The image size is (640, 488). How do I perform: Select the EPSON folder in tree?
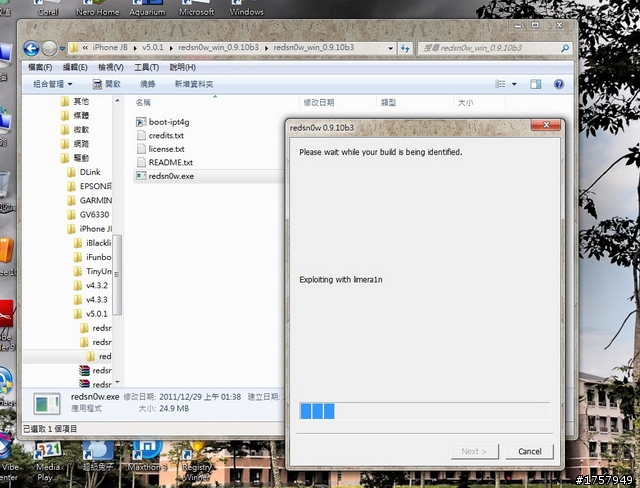click(x=89, y=186)
